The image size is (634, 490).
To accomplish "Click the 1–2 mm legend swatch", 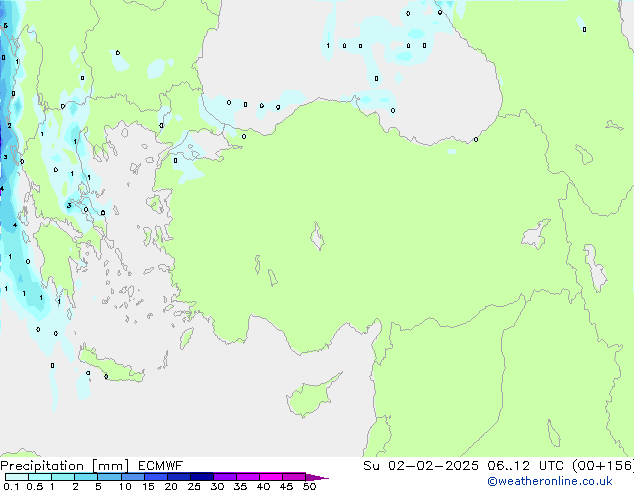I will coord(63,477).
